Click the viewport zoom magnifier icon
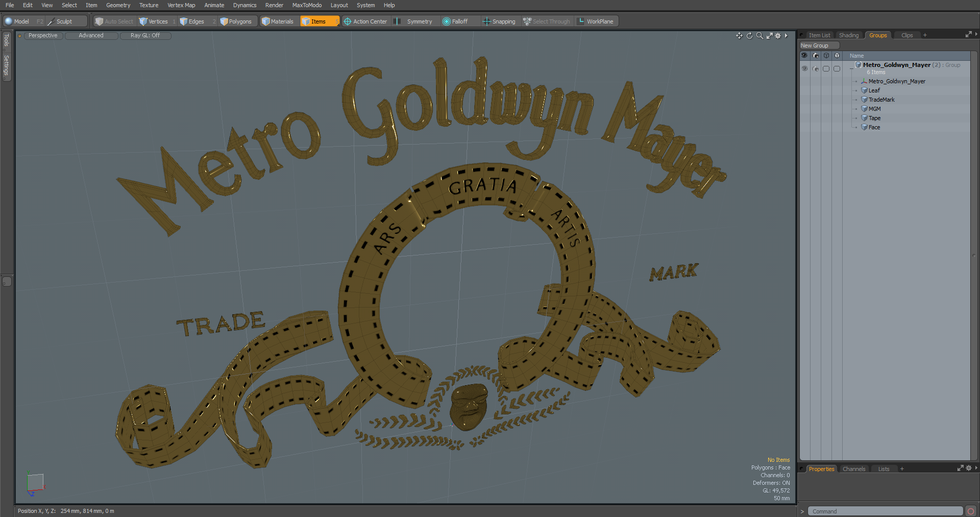The image size is (980, 517). tap(759, 36)
